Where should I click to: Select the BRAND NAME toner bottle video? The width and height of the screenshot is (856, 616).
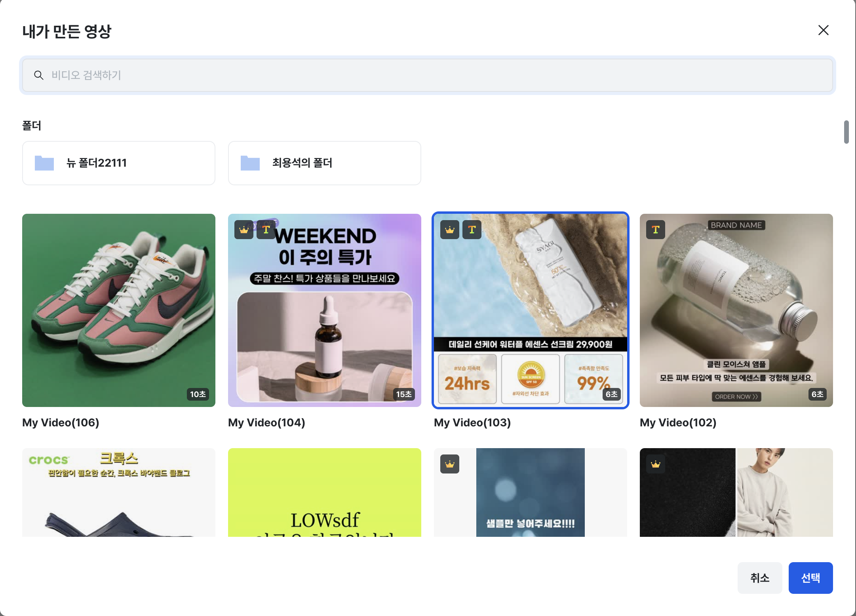[736, 310]
